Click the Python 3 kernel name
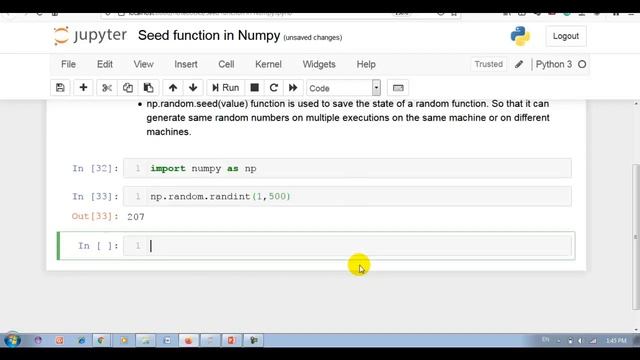 point(553,64)
